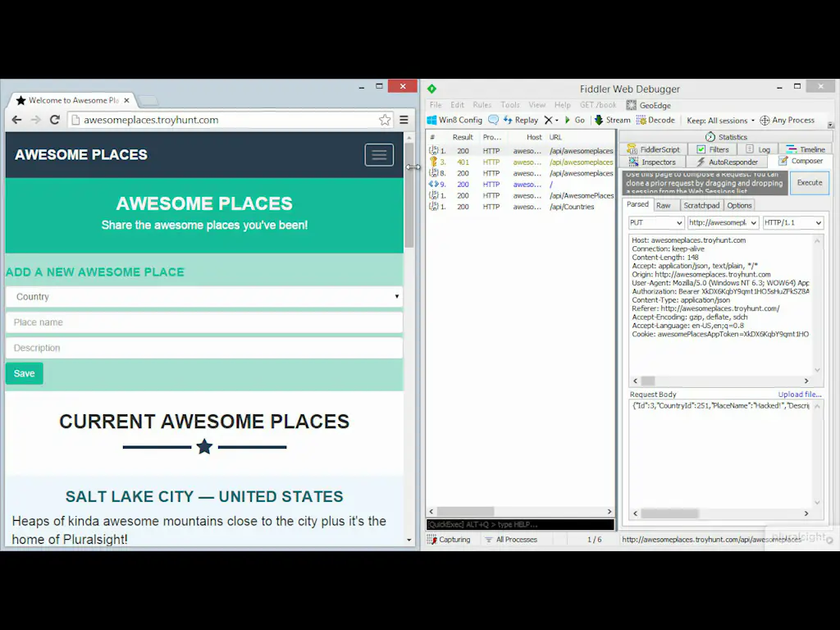Image resolution: width=840 pixels, height=630 pixels.
Task: Open the FiddlerScript tab
Action: pos(654,149)
